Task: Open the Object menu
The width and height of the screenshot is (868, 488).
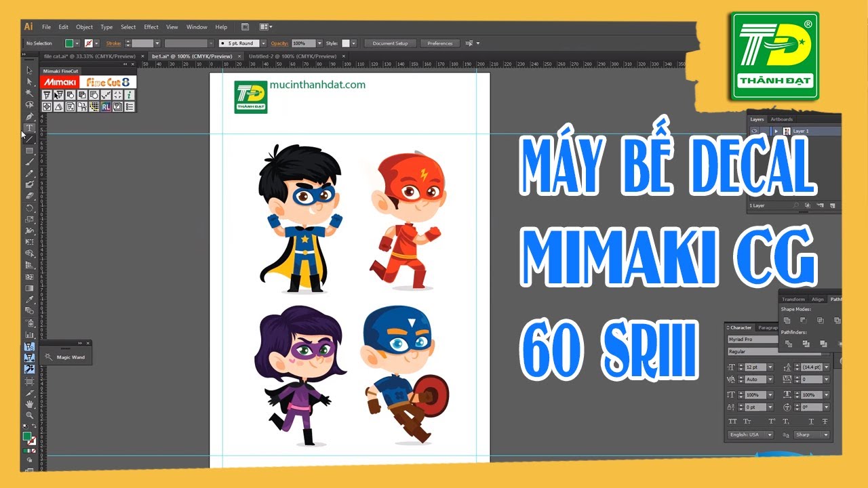Action: [84, 27]
